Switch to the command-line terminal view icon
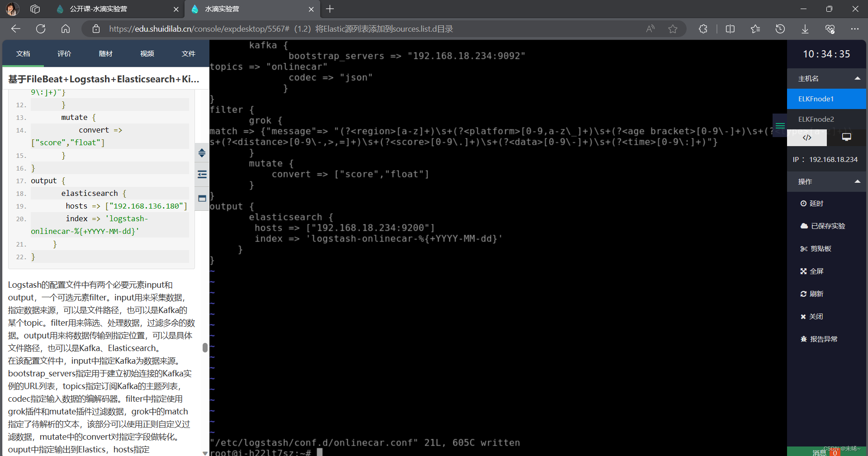Viewport: 868px width, 456px height. pyautogui.click(x=807, y=138)
